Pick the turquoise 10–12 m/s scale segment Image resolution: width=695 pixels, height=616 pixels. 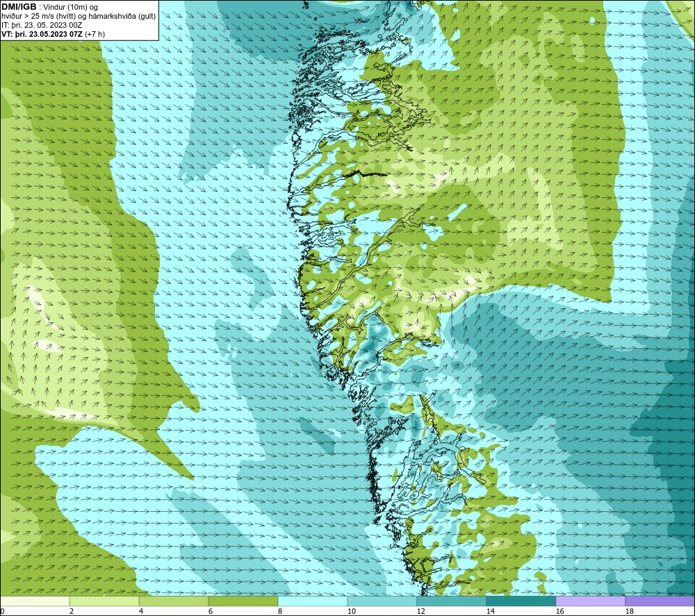[x=382, y=601]
